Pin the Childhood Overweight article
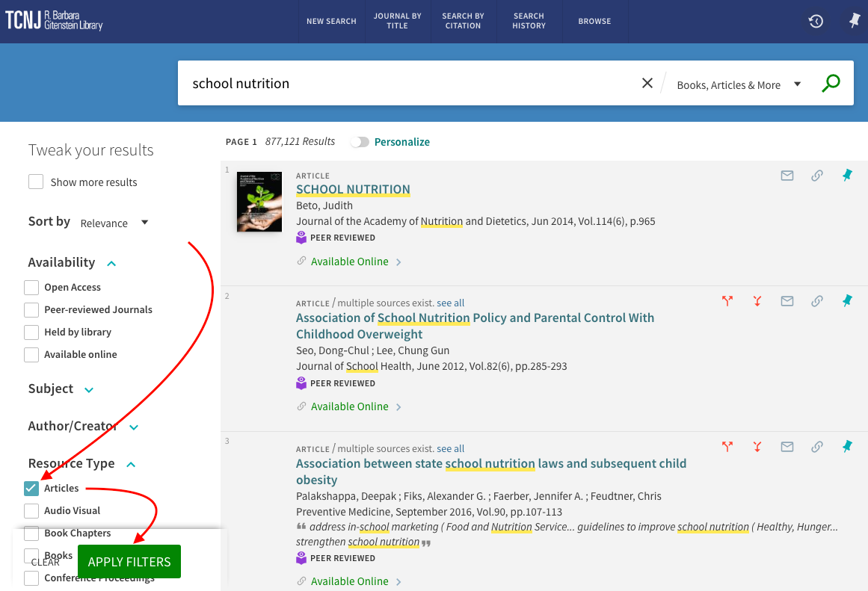The width and height of the screenshot is (868, 591). (847, 300)
